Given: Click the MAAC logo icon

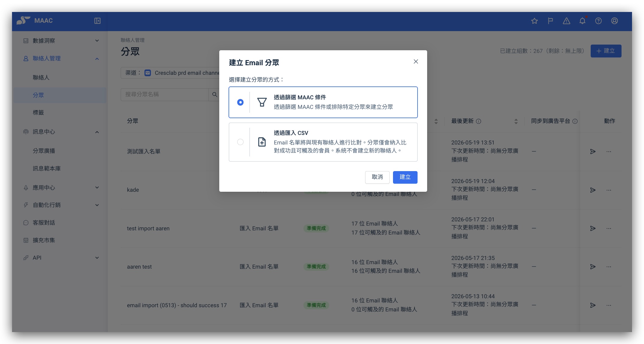Looking at the screenshot, I should coord(23,20).
